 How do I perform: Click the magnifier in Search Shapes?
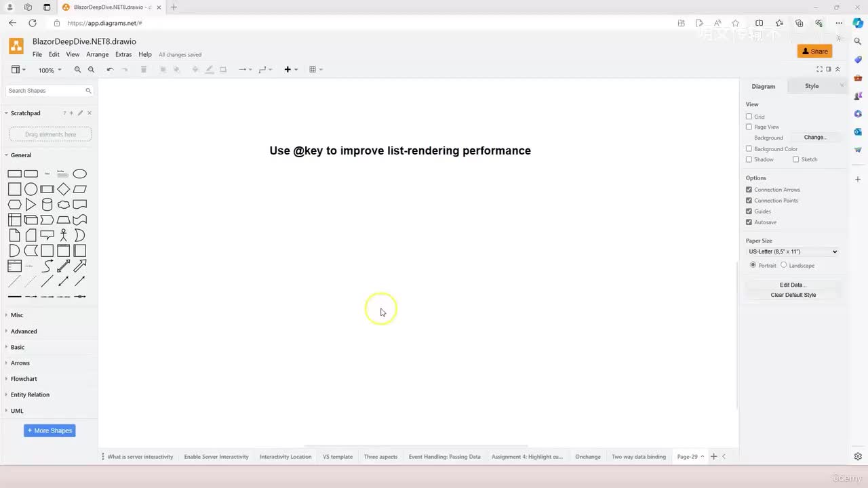point(88,90)
